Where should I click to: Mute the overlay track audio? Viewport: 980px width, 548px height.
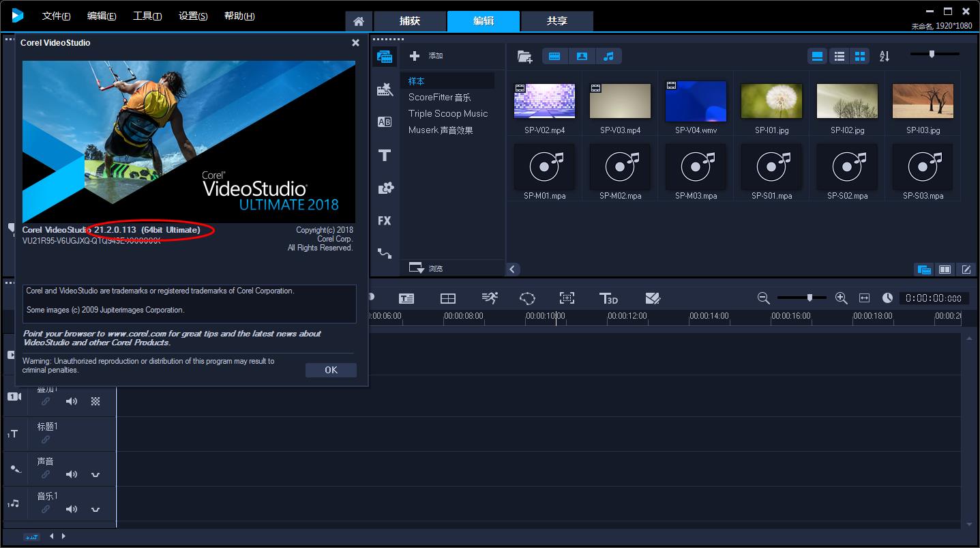coord(72,401)
